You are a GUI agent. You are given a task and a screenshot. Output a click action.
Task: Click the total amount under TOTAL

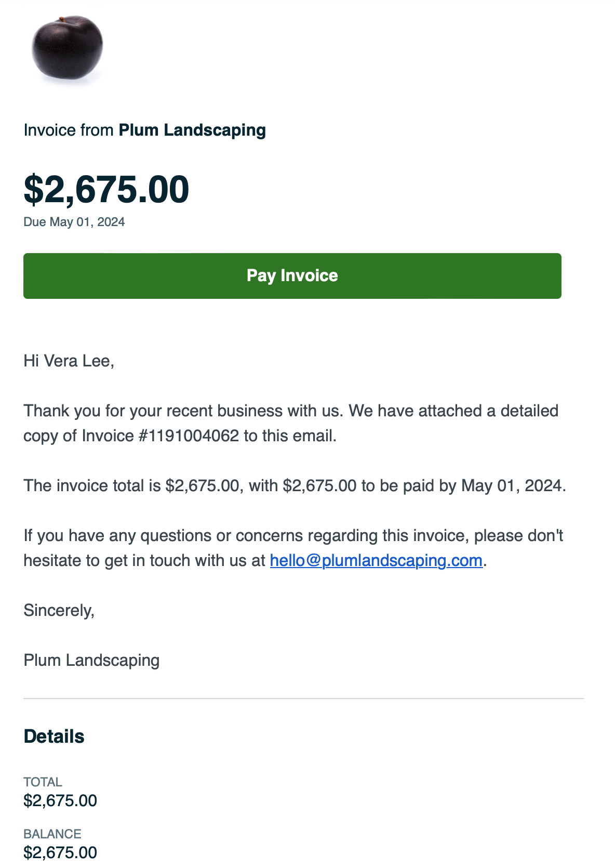pyautogui.click(x=60, y=800)
